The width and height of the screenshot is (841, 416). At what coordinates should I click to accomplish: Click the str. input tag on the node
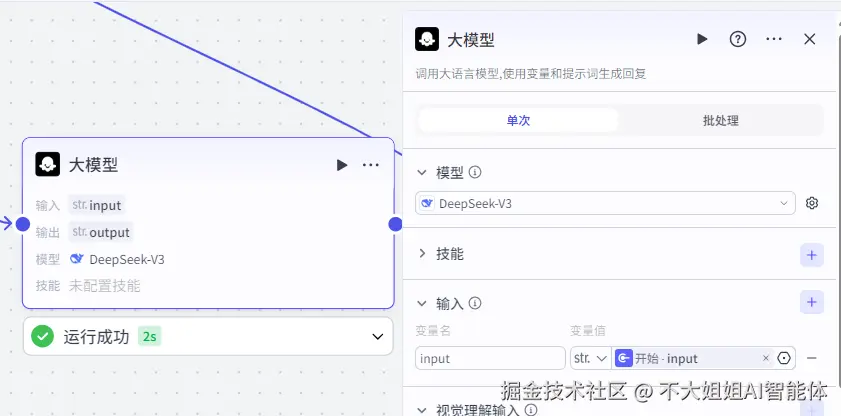[x=97, y=205]
